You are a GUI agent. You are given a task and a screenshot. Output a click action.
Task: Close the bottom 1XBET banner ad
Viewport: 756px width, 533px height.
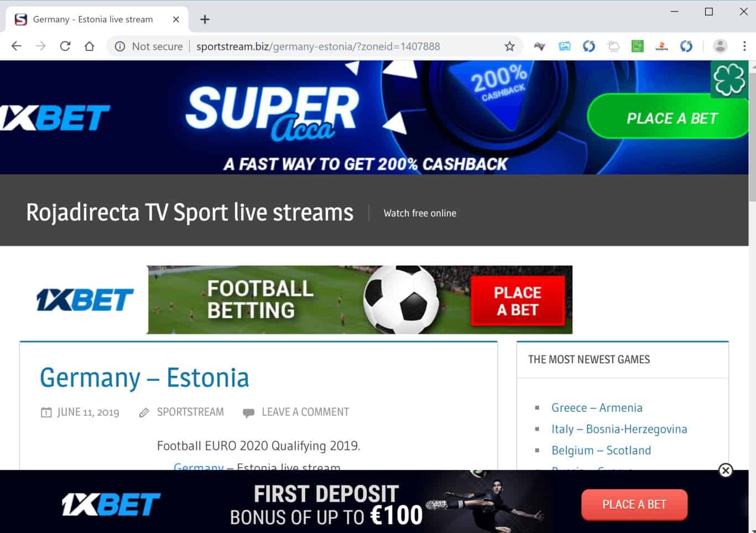click(726, 470)
